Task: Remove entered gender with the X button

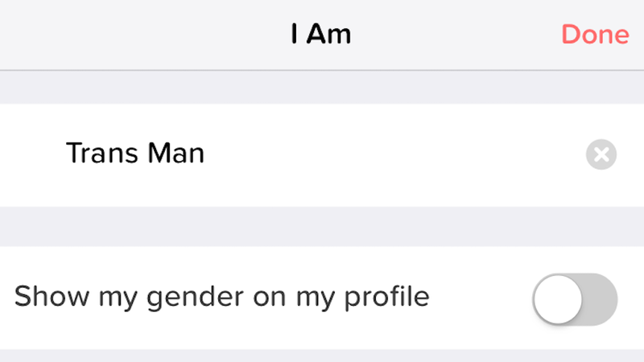Action: [601, 154]
